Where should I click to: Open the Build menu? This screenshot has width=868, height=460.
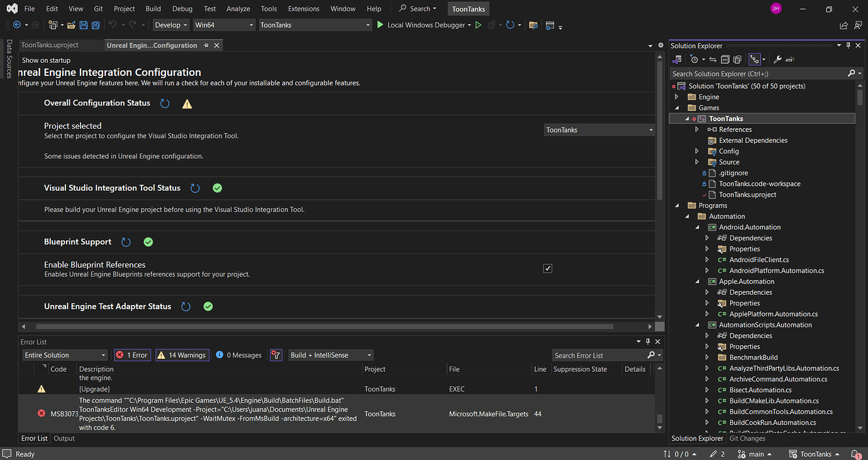(153, 8)
